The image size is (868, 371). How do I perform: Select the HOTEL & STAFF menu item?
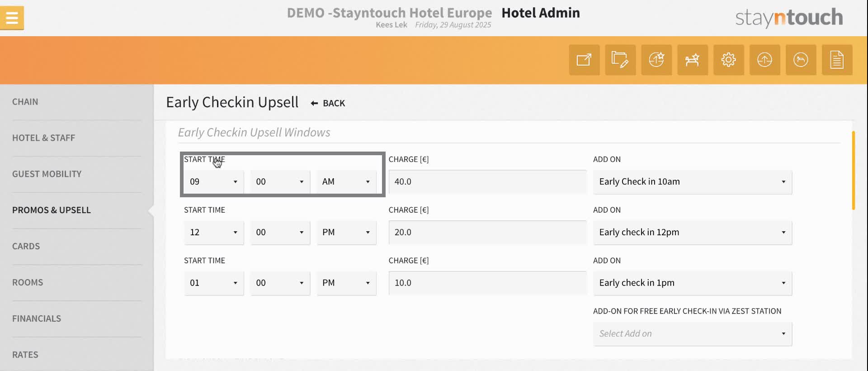pyautogui.click(x=43, y=138)
